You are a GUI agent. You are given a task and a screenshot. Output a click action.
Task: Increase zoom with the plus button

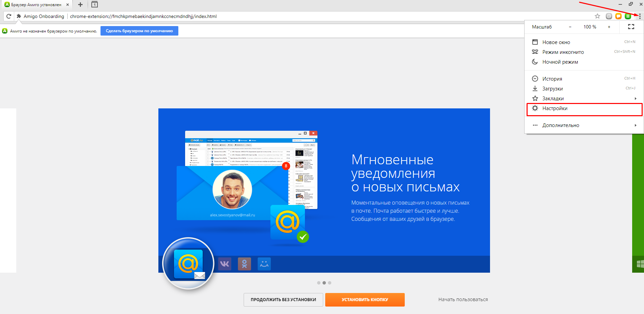click(609, 27)
